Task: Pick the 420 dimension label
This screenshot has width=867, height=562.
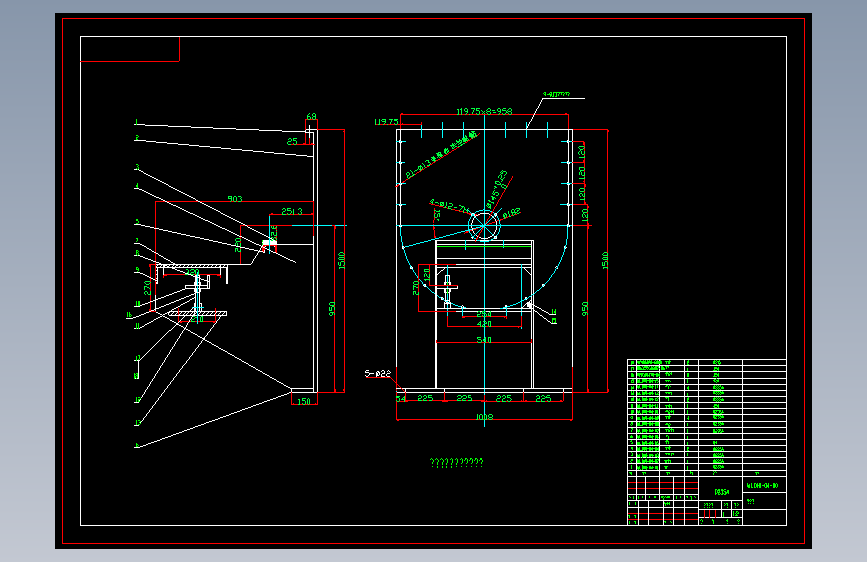Action: point(484,324)
